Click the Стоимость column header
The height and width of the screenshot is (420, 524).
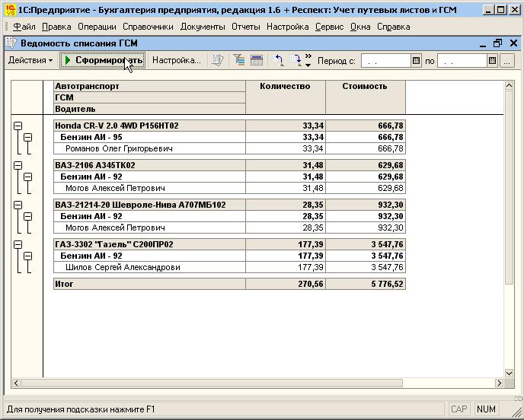(366, 97)
